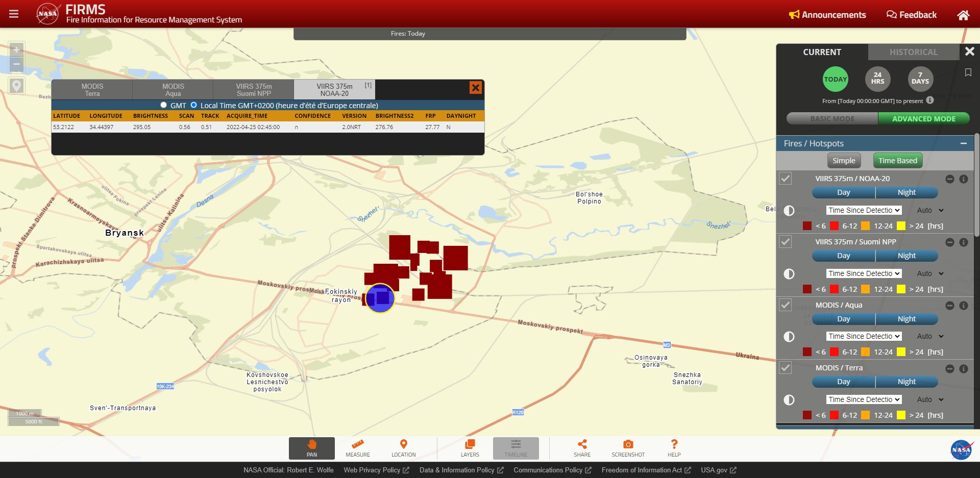Toggle Night detections for MODIS / Terra

click(x=906, y=382)
